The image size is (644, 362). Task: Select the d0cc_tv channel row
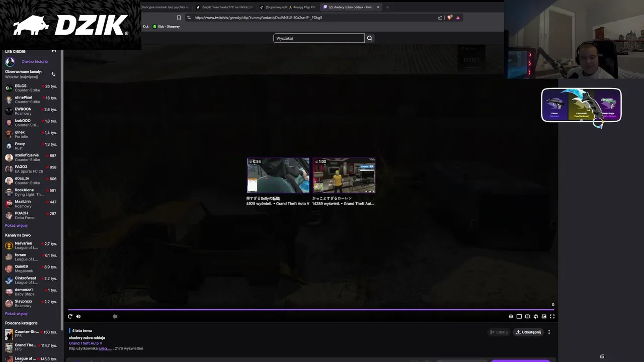tap(31, 180)
